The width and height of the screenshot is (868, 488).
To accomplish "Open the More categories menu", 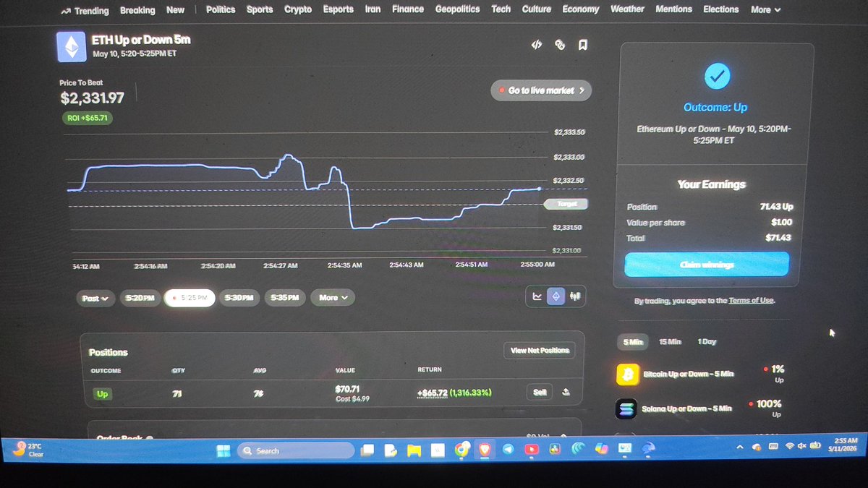I will (x=765, y=10).
